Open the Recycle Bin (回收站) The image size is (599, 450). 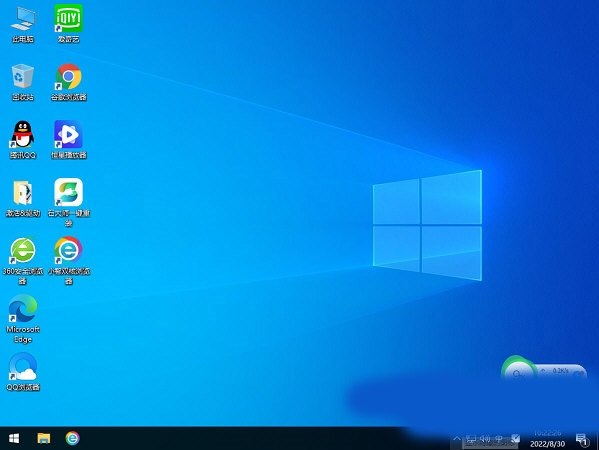pos(23,82)
